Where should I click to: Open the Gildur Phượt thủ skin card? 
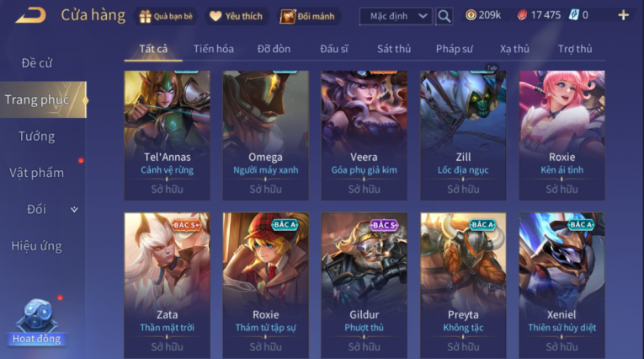click(365, 285)
